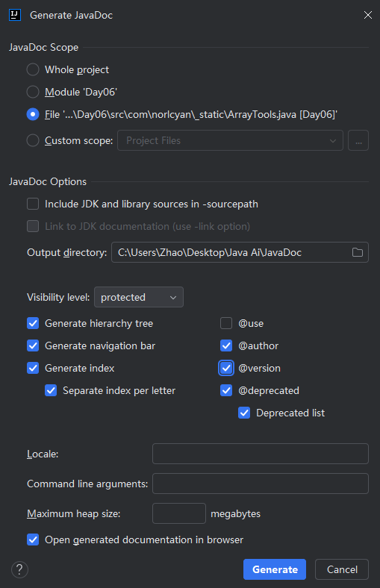Focus the Maximum heap size field
The width and height of the screenshot is (380, 588).
[x=179, y=513]
